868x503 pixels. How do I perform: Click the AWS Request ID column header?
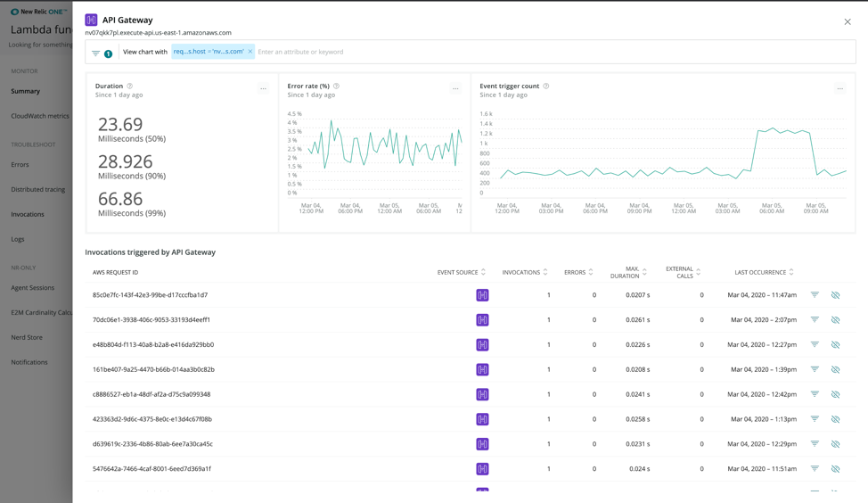click(115, 273)
